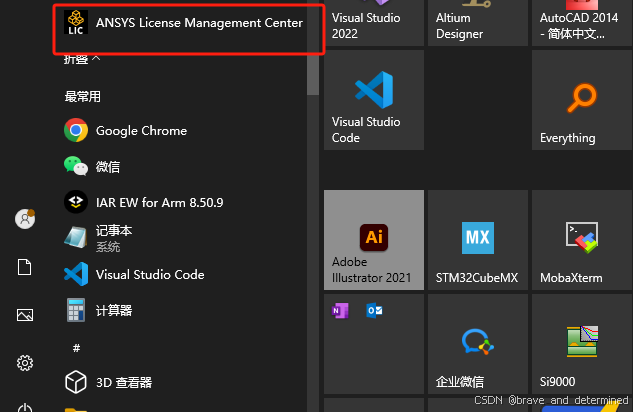633x412 pixels.
Task: Open Adobe Illustrator 2021 tile
Action: pyautogui.click(x=374, y=240)
